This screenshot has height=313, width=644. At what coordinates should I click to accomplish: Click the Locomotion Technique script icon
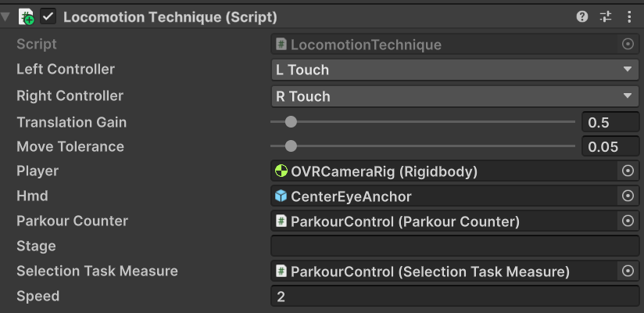point(26,16)
